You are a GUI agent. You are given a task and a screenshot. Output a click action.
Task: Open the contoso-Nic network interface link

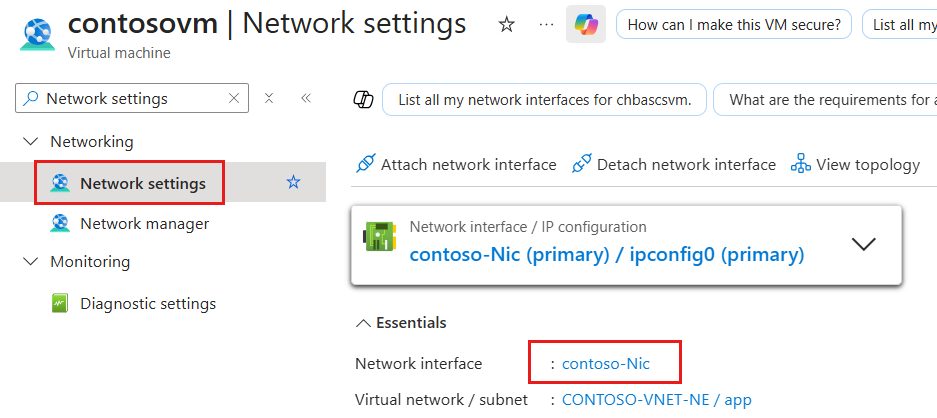606,363
